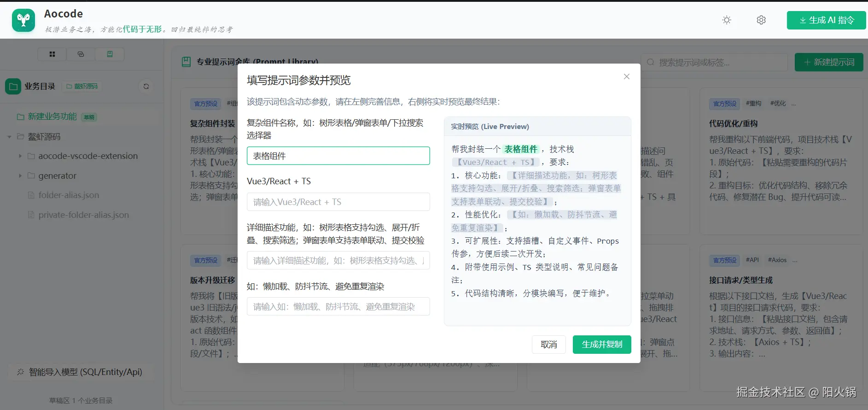Image resolution: width=868 pixels, height=410 pixels.
Task: Click 官方预设 tag on 代码优化/重构 card
Action: [725, 104]
